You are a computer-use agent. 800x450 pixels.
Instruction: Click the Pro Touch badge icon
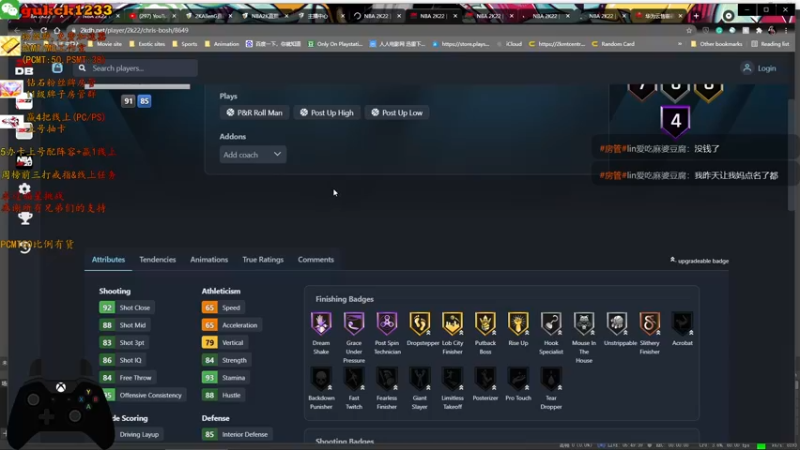(x=518, y=379)
